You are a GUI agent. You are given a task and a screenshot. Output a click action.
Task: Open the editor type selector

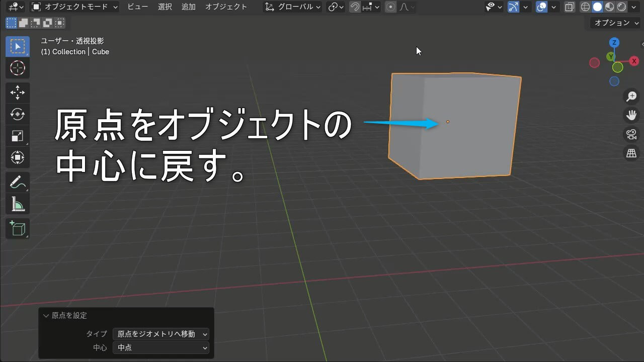click(x=16, y=7)
